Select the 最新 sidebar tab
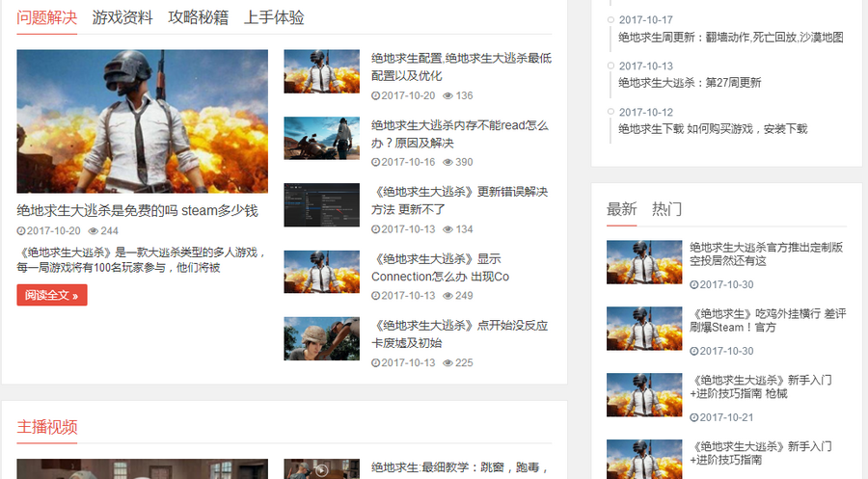This screenshot has height=479, width=868. [x=622, y=209]
